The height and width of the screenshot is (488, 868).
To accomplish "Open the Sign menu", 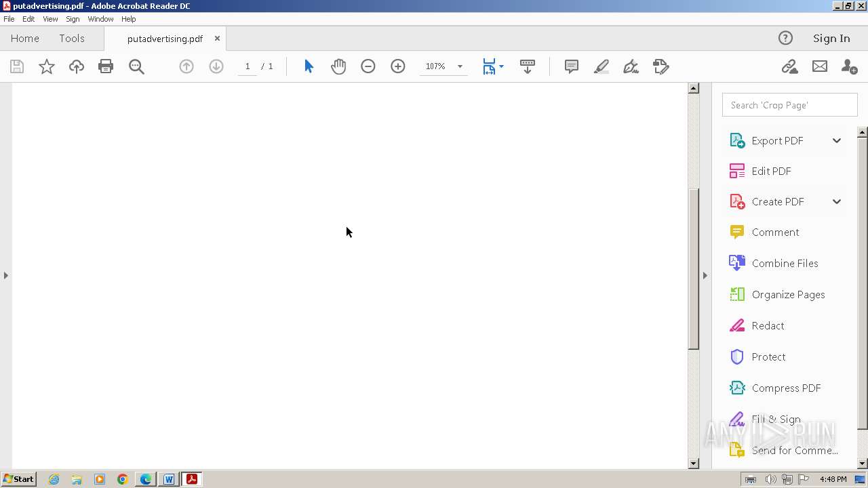I will tap(73, 19).
